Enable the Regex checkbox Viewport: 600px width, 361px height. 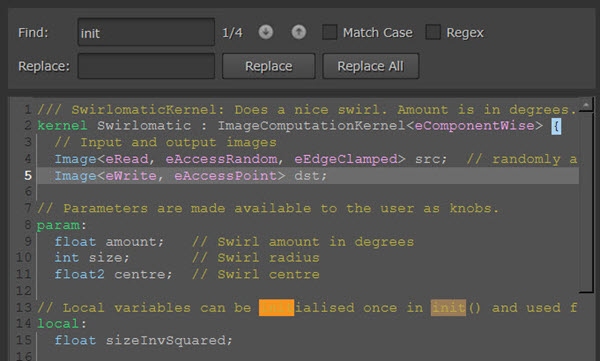click(433, 32)
